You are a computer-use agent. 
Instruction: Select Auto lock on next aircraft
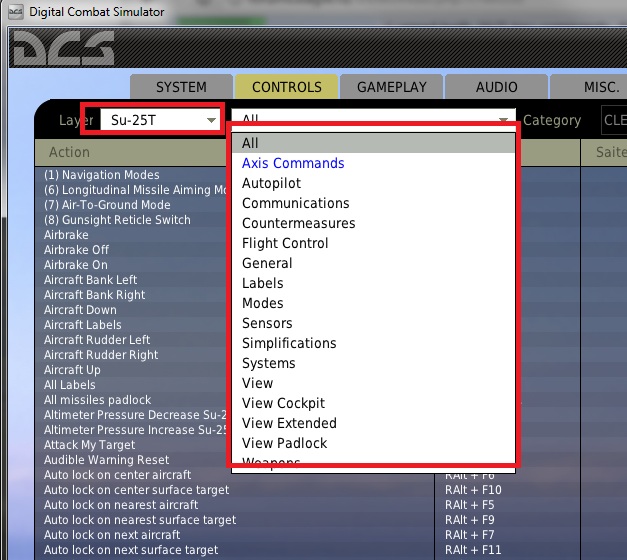pyautogui.click(x=112, y=535)
